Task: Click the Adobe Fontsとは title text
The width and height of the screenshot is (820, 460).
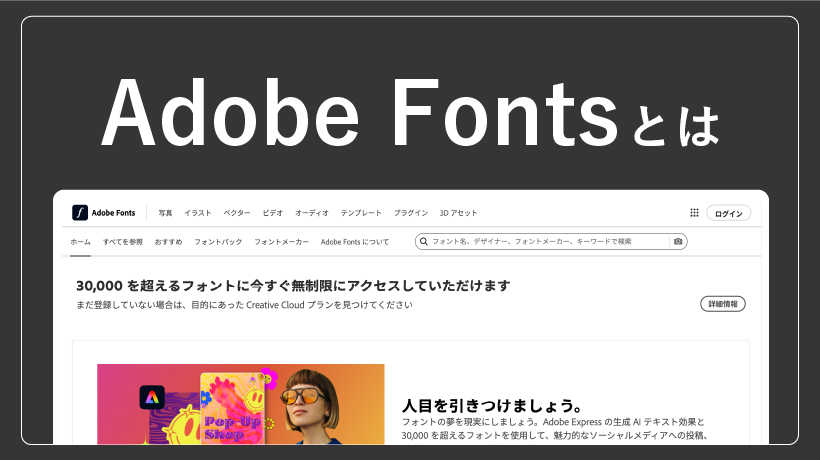Action: click(x=411, y=113)
